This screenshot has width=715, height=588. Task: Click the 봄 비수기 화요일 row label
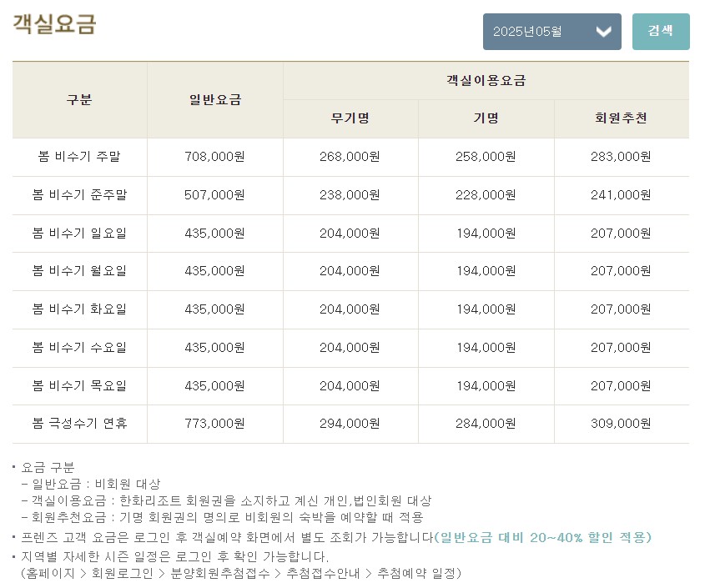pos(79,309)
